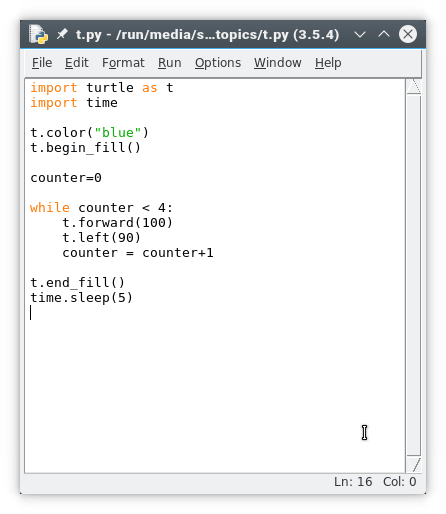Click the t.left(90) line

click(x=101, y=238)
